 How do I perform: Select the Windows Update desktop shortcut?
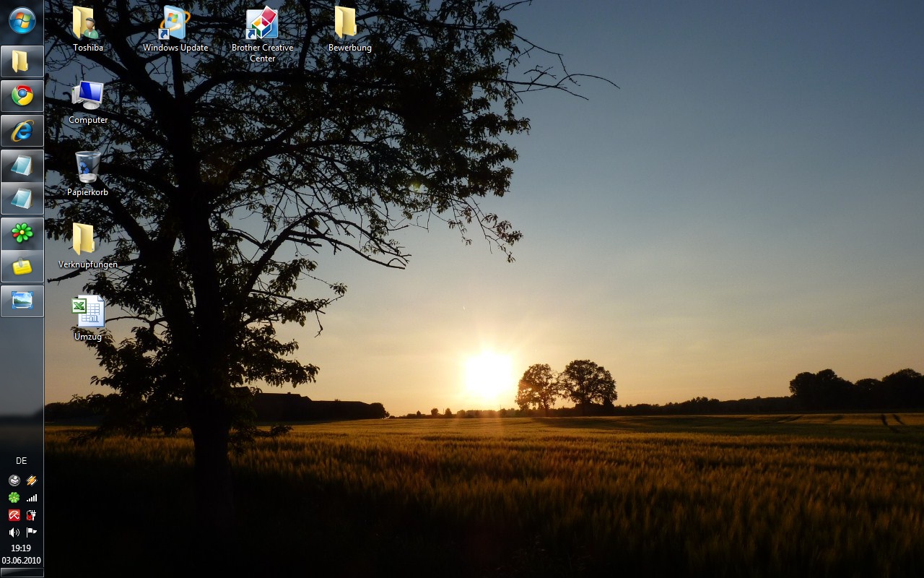175,25
